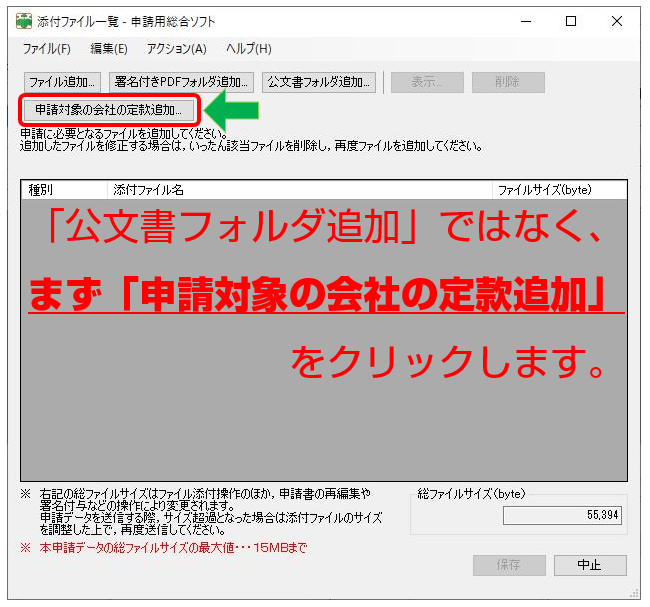The height and width of the screenshot is (607, 650).
Task: Open the アクション(A) menu
Action: click(176, 49)
